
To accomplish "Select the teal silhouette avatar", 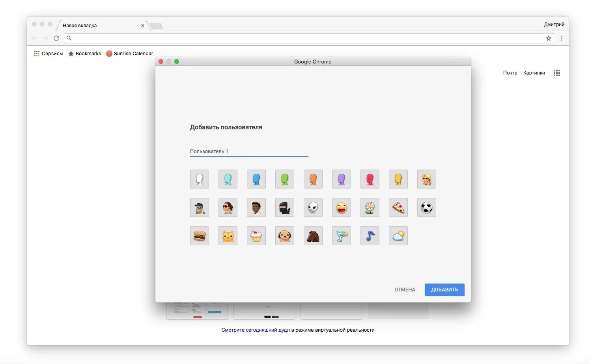I will tap(228, 179).
